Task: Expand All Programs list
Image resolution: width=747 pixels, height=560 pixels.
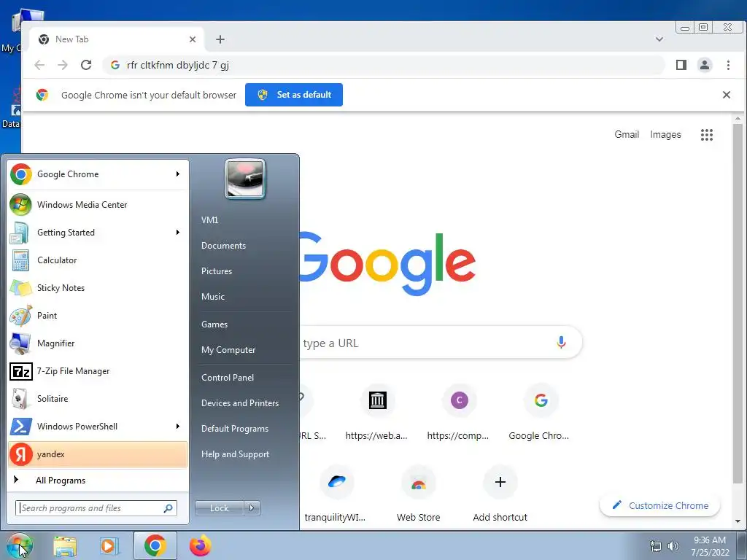Action: pyautogui.click(x=98, y=481)
